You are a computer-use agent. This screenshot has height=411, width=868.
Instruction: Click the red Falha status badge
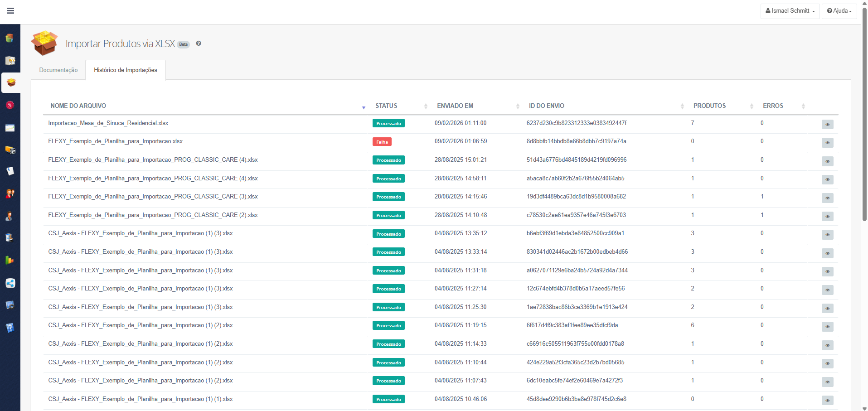tap(382, 142)
